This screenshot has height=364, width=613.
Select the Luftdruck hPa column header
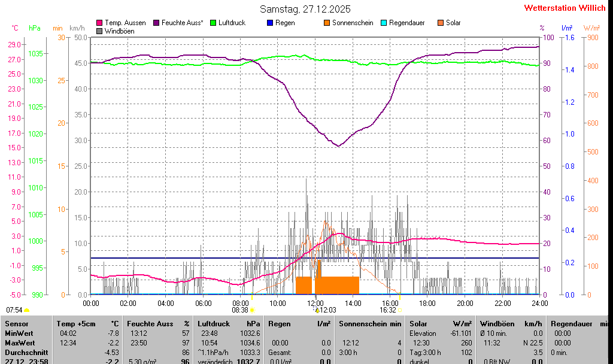tap(229, 323)
